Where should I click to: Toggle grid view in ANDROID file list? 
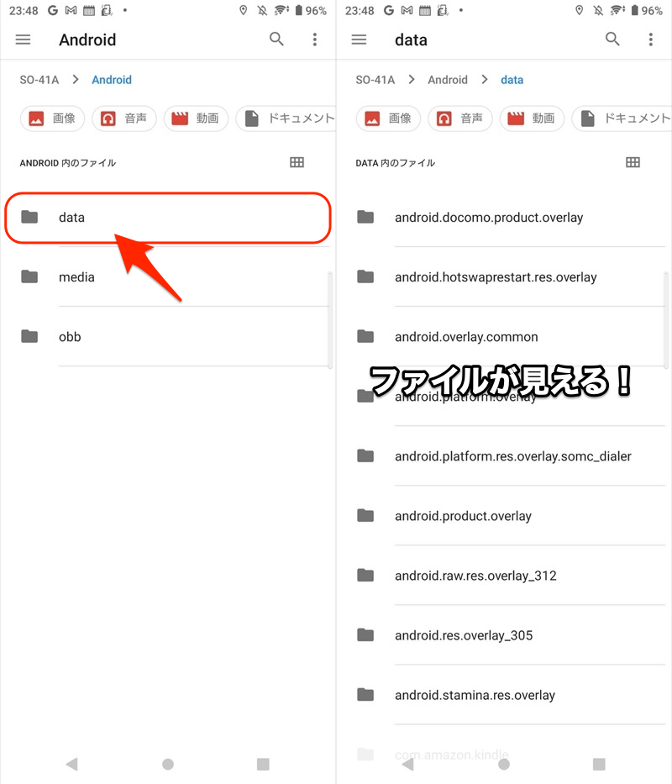(x=297, y=162)
